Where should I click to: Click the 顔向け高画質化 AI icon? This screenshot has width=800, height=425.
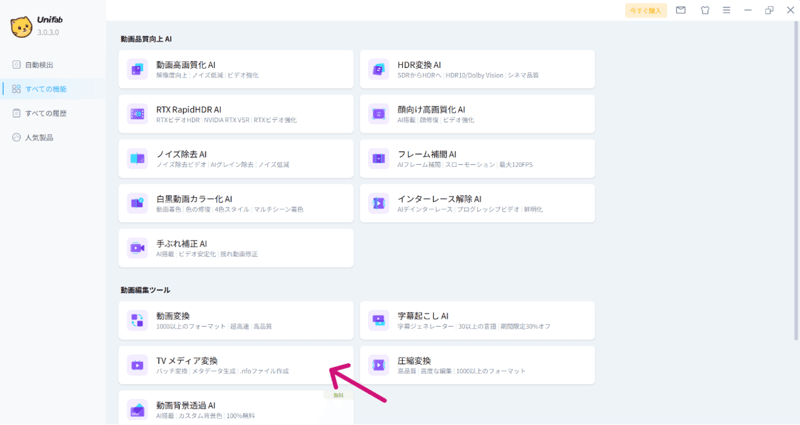click(x=379, y=114)
